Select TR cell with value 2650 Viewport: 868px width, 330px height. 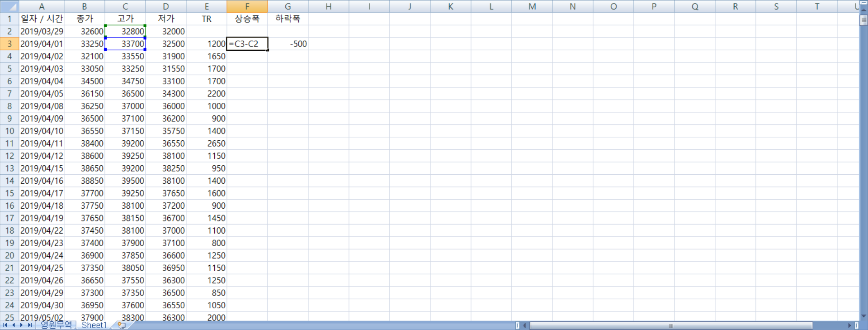click(207, 143)
